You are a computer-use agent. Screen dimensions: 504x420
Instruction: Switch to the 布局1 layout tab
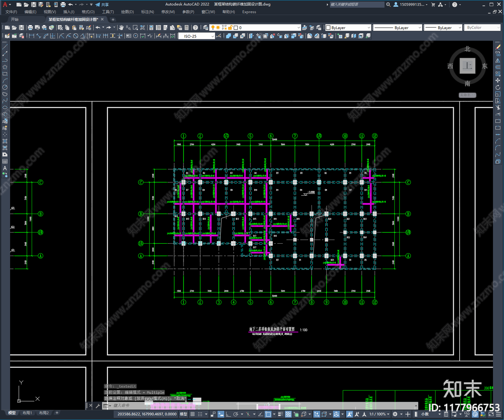point(27,413)
